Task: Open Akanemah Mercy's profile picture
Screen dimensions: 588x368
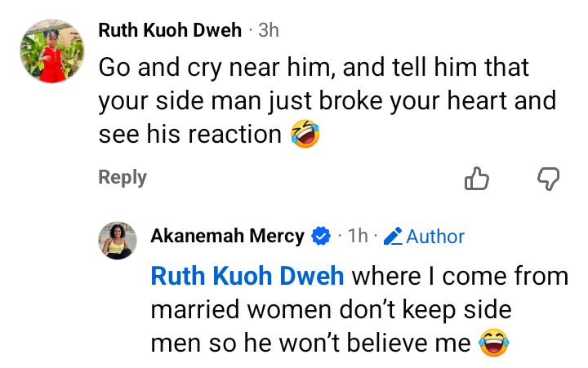Action: 117,241
